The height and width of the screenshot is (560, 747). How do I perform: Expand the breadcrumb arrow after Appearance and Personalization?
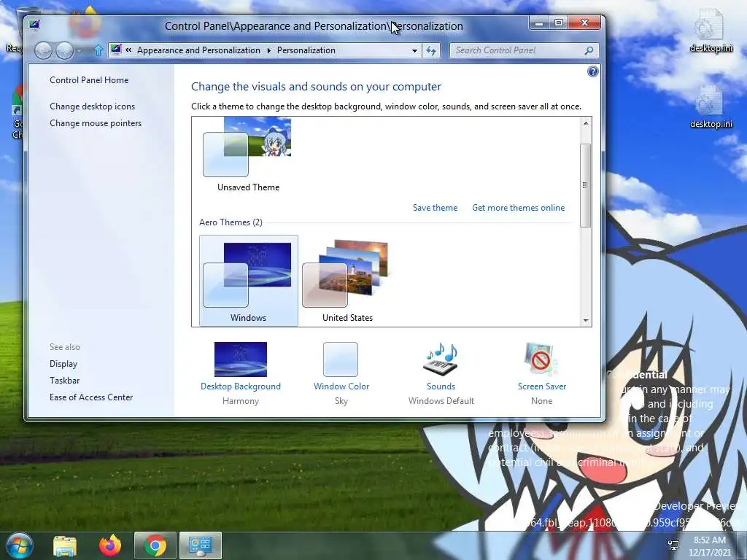click(268, 50)
